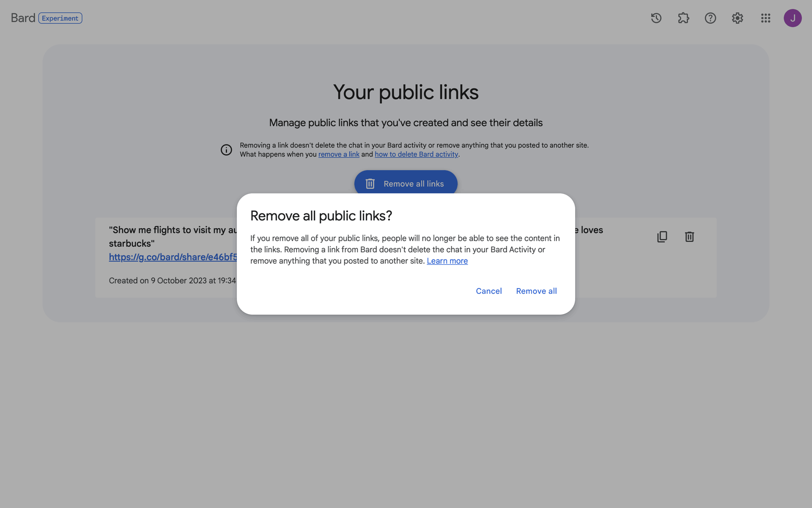Click the Bard logo
This screenshot has width=812, height=508.
click(23, 18)
